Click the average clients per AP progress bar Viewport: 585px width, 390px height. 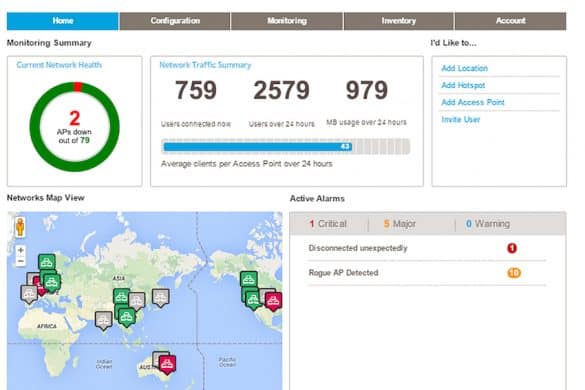286,146
